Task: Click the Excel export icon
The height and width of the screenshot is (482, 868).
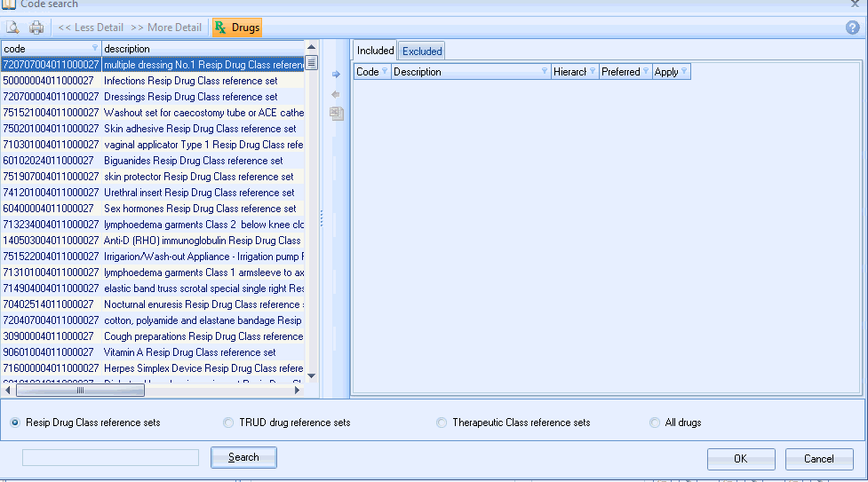Action: [336, 114]
